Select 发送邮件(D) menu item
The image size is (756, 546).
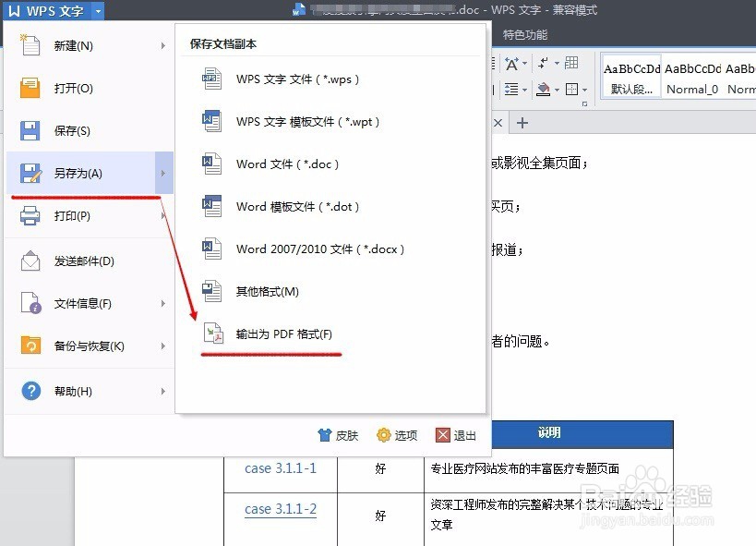pyautogui.click(x=90, y=261)
